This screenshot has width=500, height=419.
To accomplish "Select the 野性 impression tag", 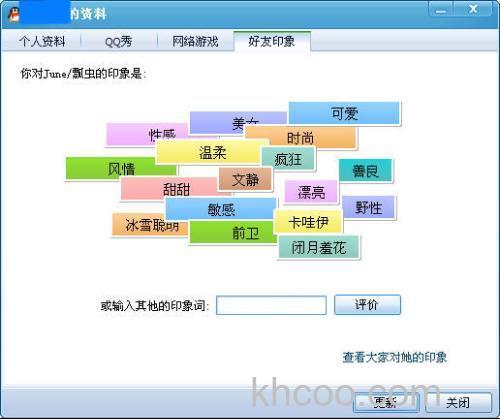I will [x=368, y=207].
